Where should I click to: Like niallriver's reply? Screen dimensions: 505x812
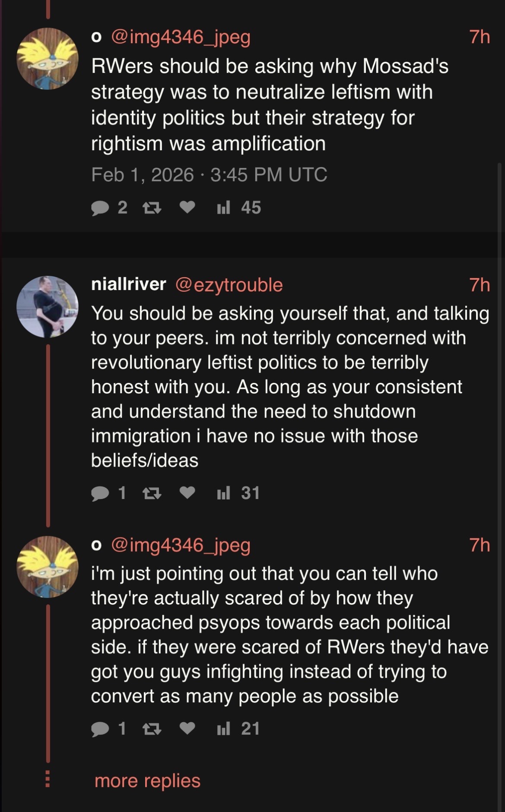[x=187, y=493]
